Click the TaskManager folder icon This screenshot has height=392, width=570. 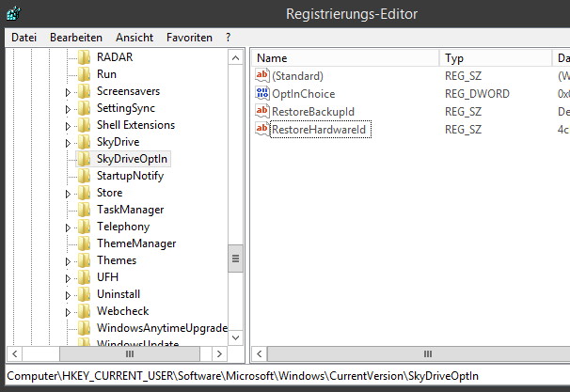point(85,210)
